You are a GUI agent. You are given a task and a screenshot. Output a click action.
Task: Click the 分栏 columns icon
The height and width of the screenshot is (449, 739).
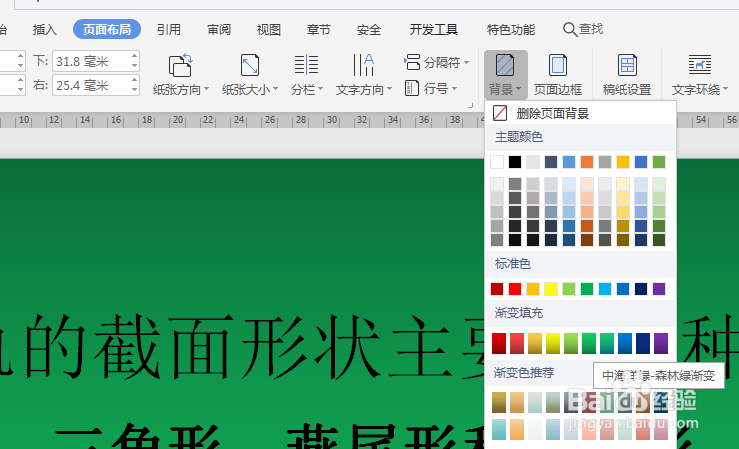pos(306,65)
